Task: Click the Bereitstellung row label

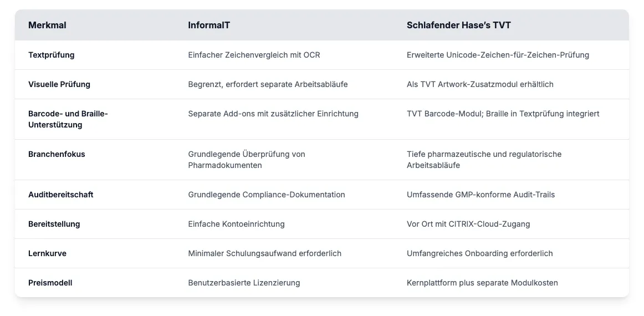Action: tap(54, 224)
